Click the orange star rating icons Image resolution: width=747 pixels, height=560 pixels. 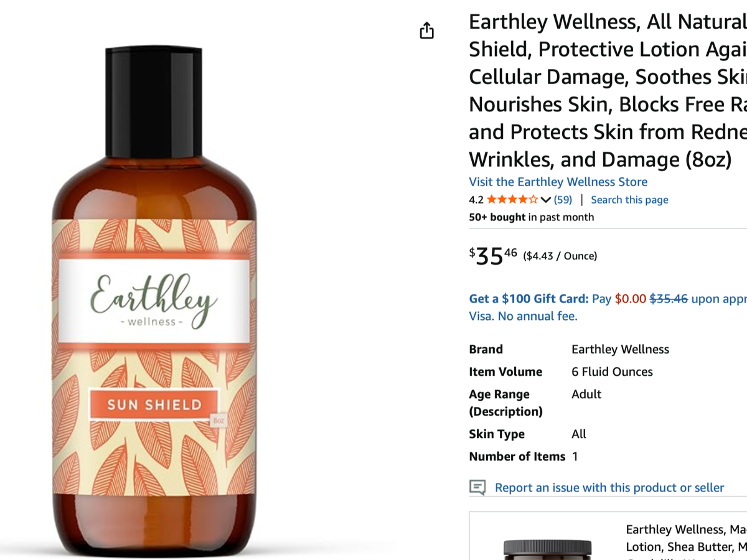click(512, 200)
